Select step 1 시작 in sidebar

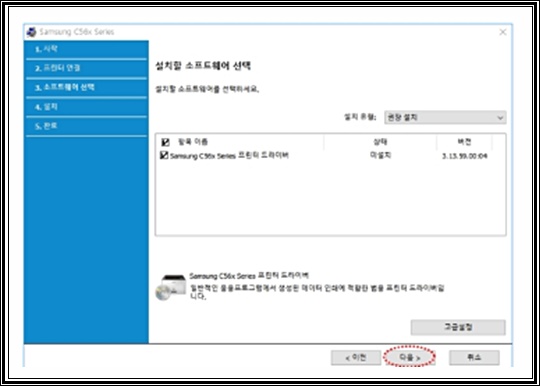86,49
